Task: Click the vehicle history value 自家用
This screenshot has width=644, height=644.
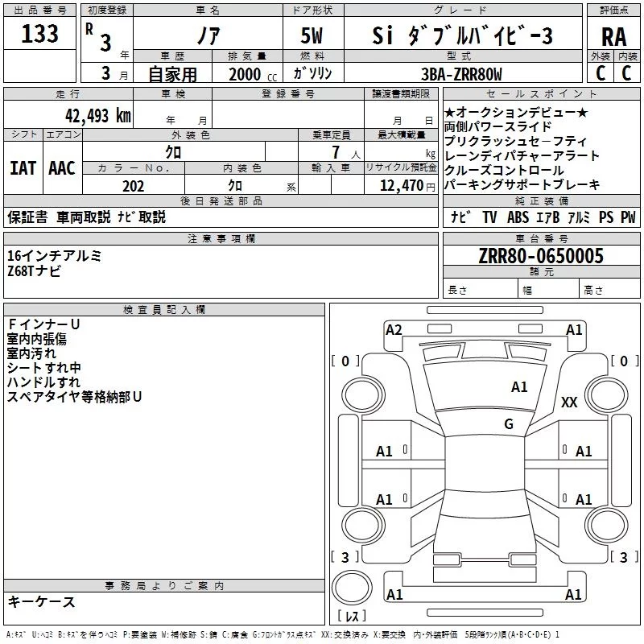Action: point(172,74)
